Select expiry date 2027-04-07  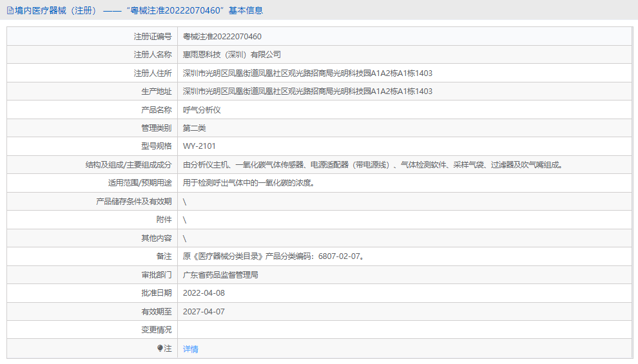point(204,312)
